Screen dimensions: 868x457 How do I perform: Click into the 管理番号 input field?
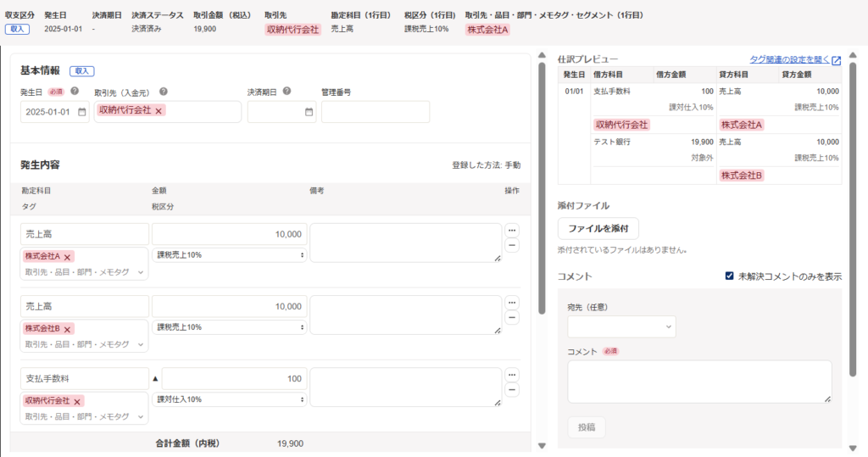click(375, 112)
